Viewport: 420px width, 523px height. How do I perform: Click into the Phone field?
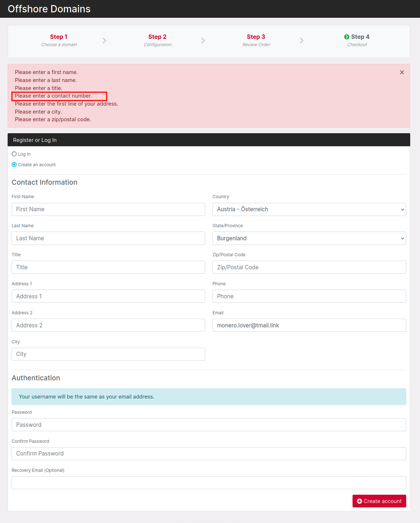(x=309, y=297)
